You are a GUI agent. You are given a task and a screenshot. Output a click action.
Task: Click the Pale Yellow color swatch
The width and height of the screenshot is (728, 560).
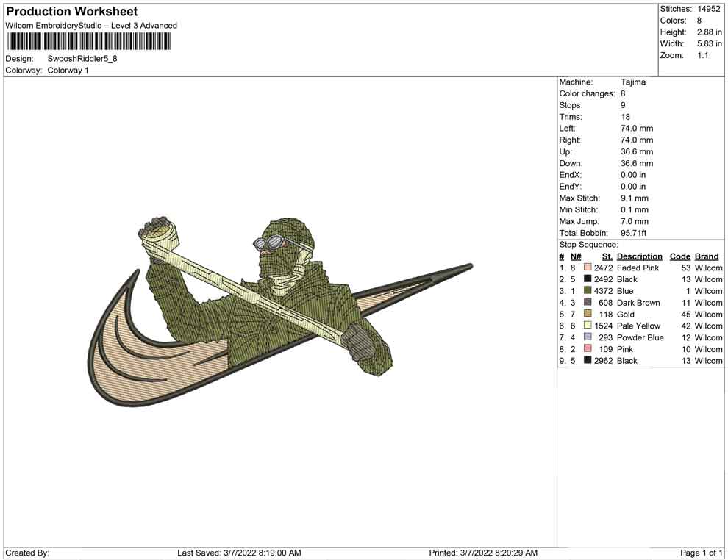tap(588, 326)
